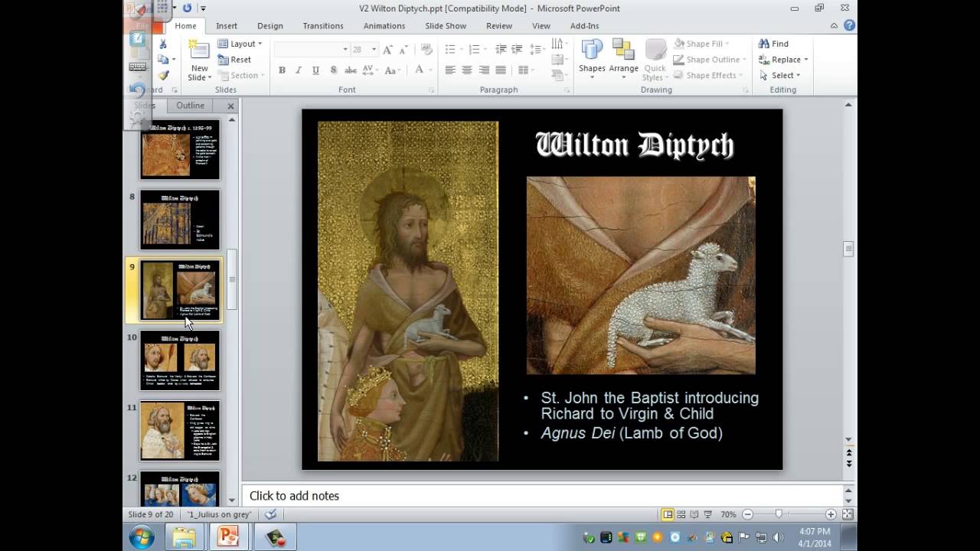Image resolution: width=980 pixels, height=551 pixels.
Task: Select slide 11 thumbnail
Action: [180, 431]
